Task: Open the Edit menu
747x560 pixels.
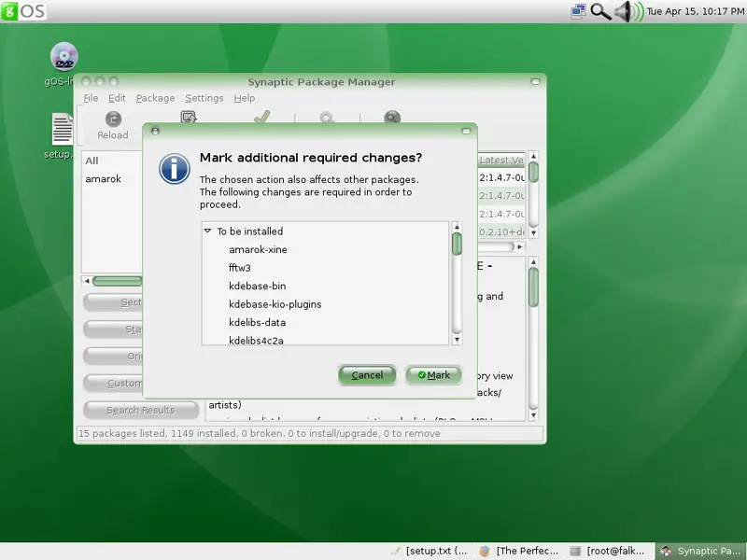Action: click(x=117, y=98)
